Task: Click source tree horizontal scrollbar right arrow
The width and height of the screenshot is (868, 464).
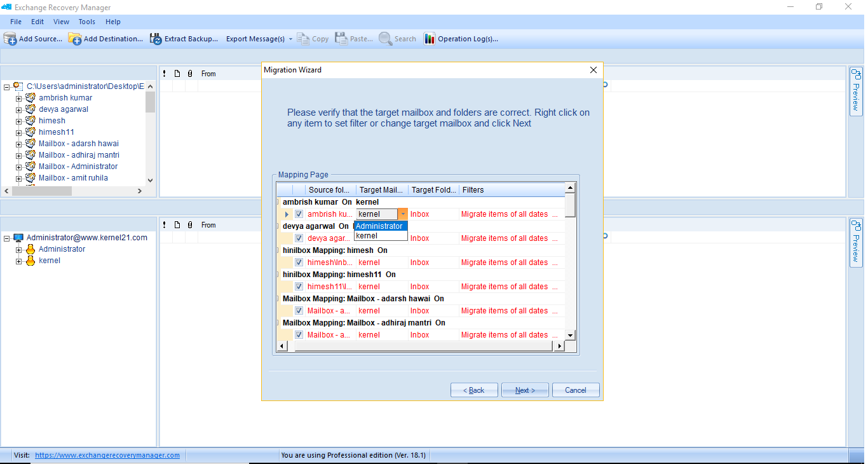Action: (140, 191)
